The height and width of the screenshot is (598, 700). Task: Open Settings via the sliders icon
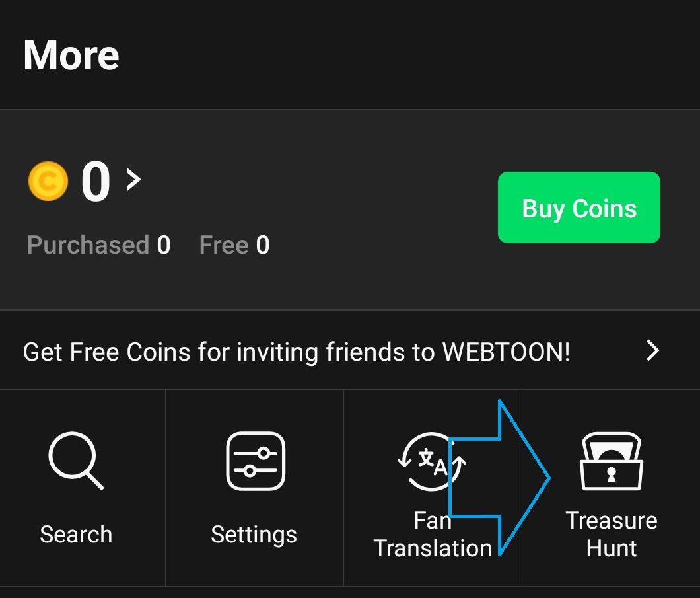(255, 461)
